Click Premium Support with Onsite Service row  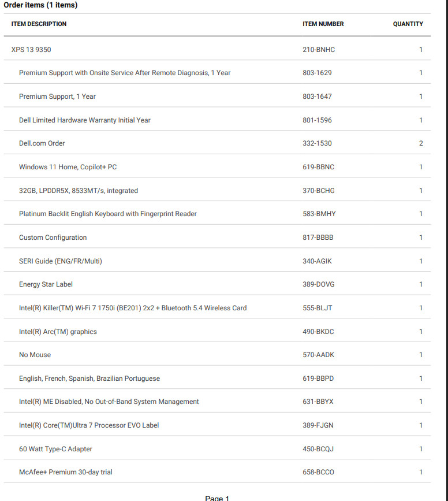217,73
